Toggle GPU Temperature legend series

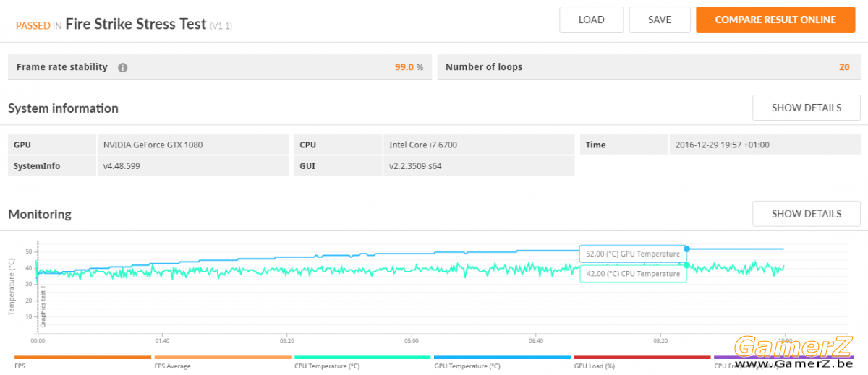click(503, 361)
